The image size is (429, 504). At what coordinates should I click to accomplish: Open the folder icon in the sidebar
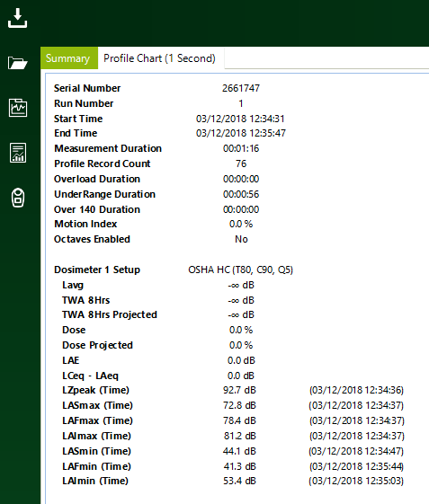click(x=17, y=63)
